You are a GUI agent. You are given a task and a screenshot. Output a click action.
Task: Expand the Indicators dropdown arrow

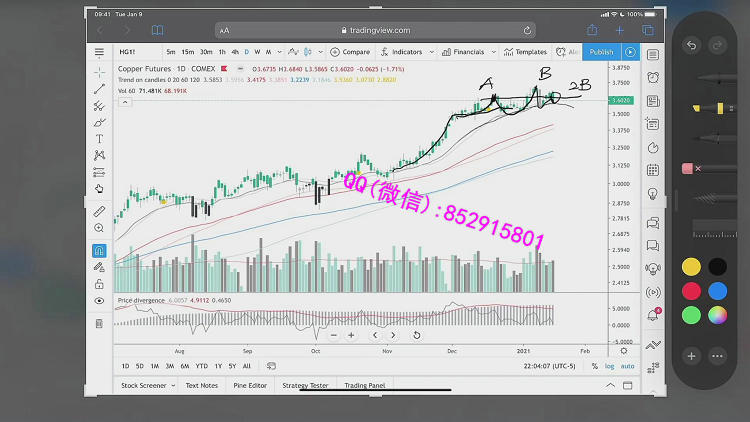(x=430, y=52)
